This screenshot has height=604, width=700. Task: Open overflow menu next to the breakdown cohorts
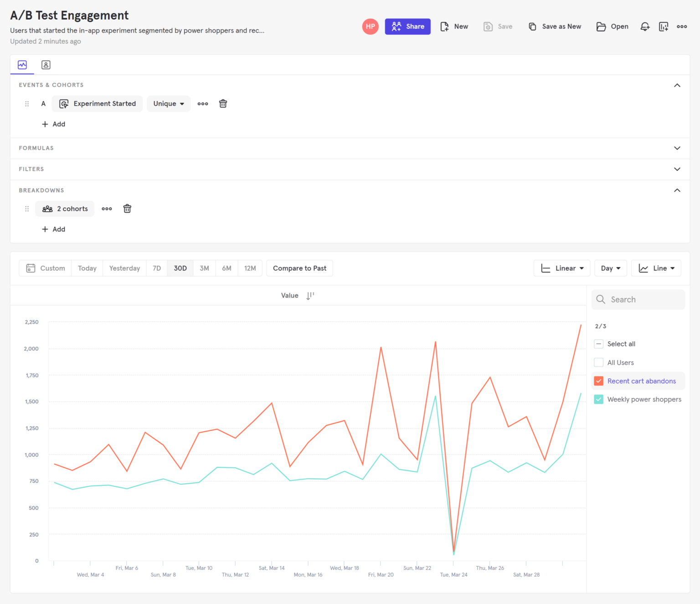[107, 208]
